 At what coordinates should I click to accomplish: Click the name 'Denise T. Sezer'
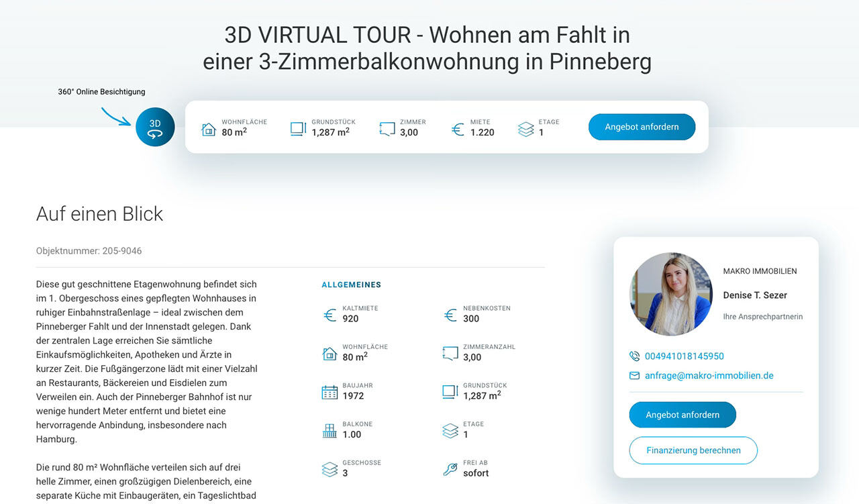point(755,295)
